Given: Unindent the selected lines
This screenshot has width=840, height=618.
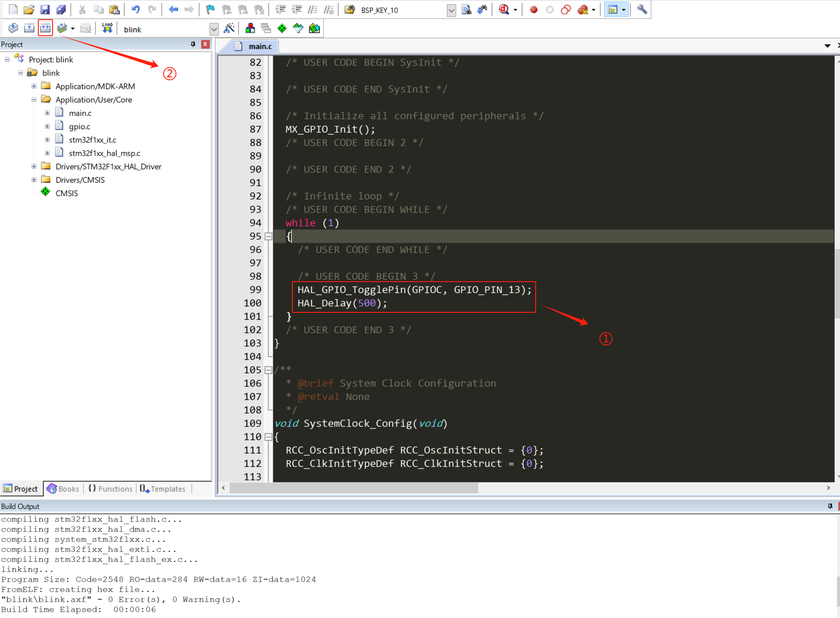Looking at the screenshot, I should pyautogui.click(x=296, y=9).
